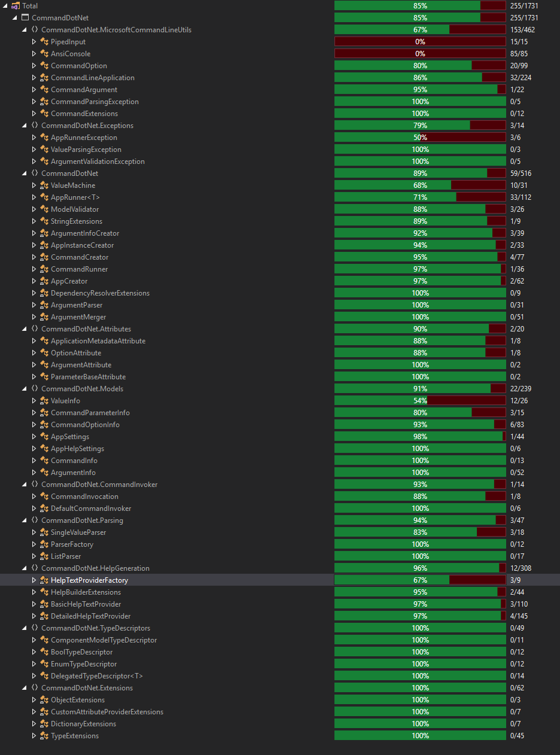Click the class icon next to ValueMachine
The width and height of the screenshot is (560, 755).
44,185
